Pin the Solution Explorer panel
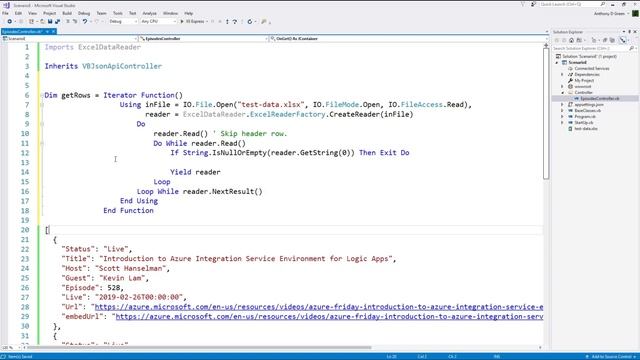The image size is (640, 360). point(629,31)
